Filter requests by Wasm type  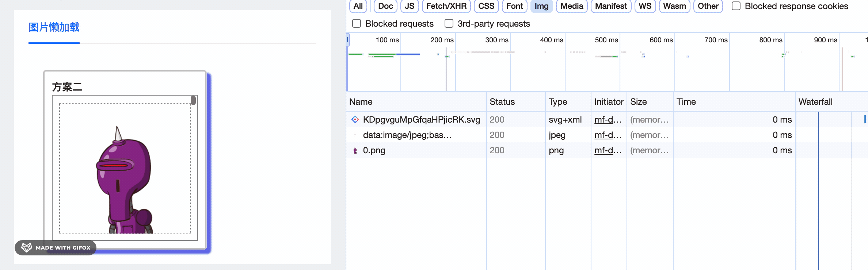pos(675,6)
